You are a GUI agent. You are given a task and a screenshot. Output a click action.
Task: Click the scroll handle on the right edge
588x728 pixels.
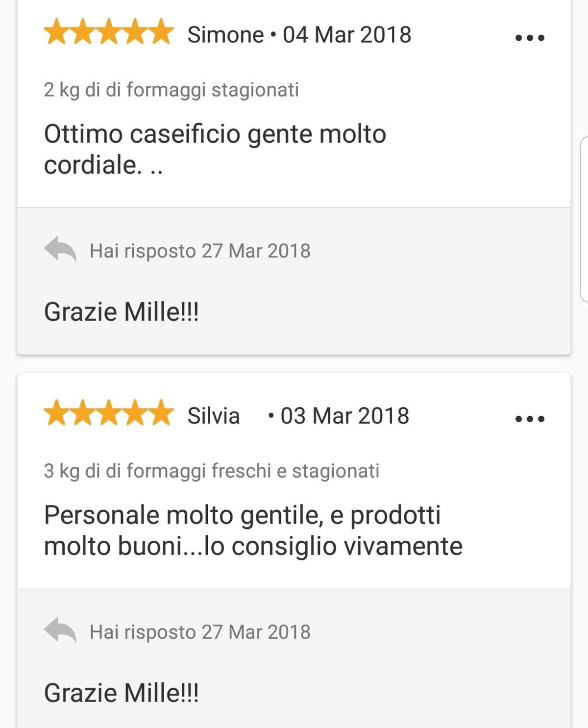pyautogui.click(x=584, y=219)
